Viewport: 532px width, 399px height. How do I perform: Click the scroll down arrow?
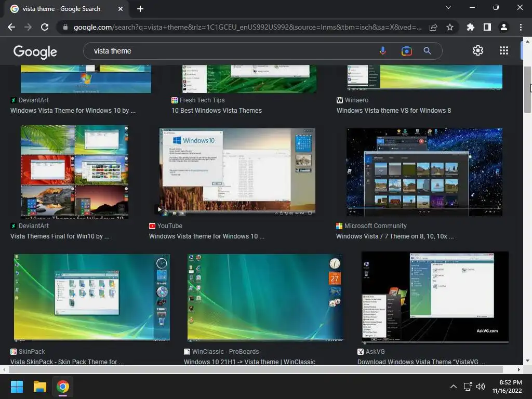coord(527,361)
